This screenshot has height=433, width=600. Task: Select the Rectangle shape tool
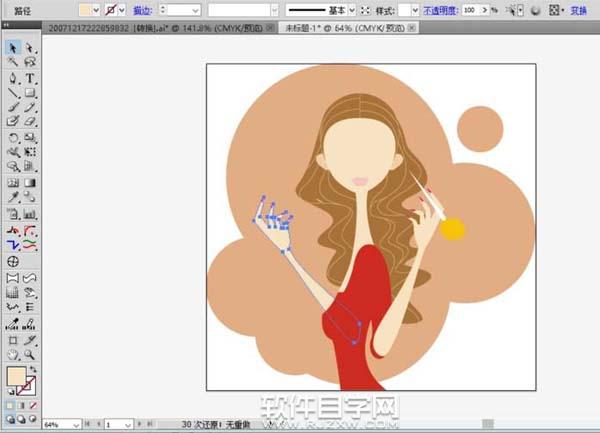point(30,93)
